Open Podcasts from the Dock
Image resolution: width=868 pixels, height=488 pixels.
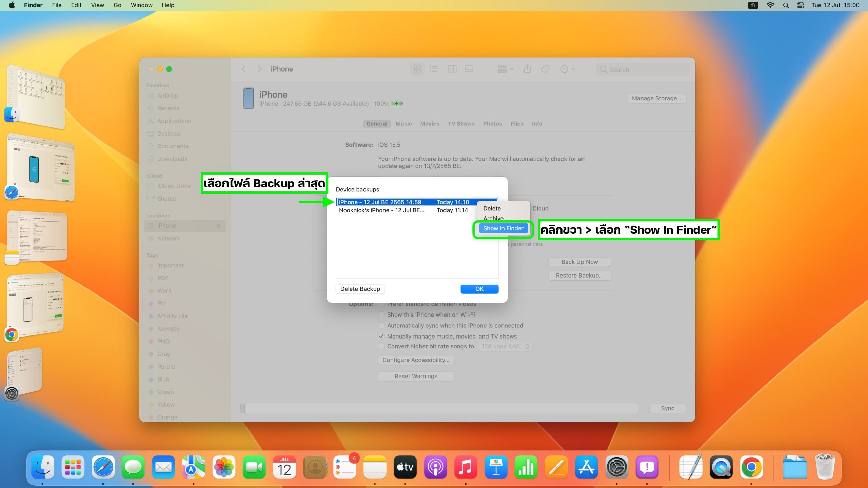[x=435, y=467]
